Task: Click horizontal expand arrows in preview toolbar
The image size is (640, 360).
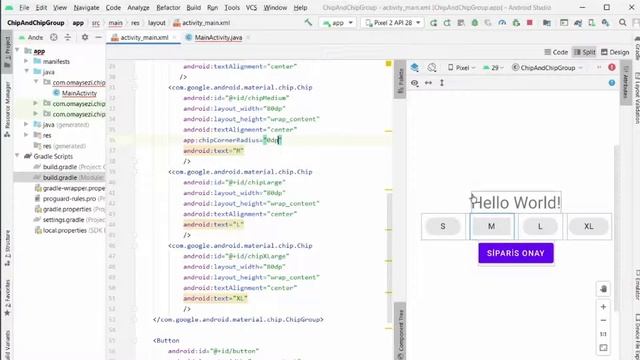Action: (428, 83)
